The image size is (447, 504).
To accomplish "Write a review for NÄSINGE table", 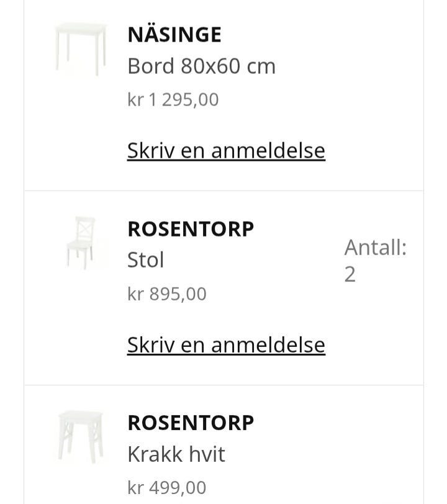I will 226,150.
